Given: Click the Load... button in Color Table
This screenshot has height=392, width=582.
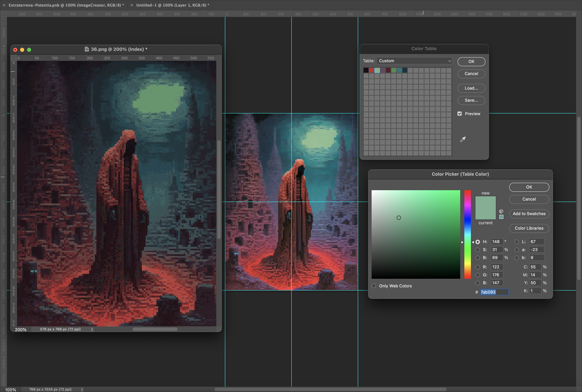Looking at the screenshot, I should 471,88.
